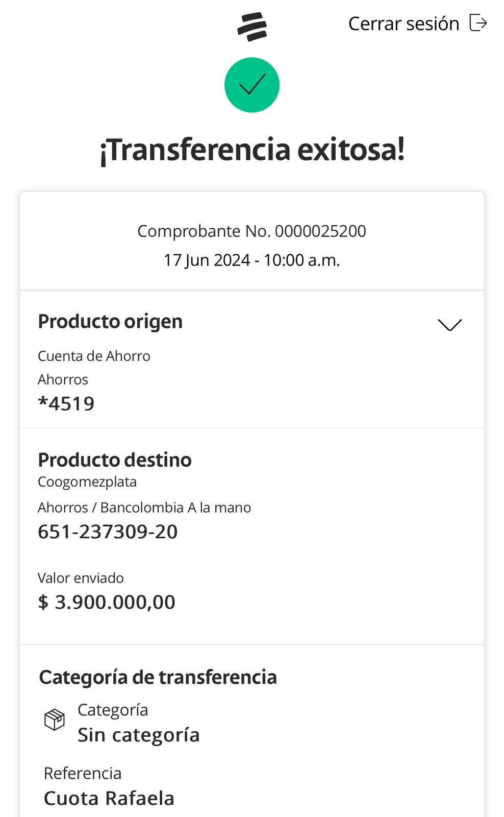Click Ahorros / Bancolombia A la mano text
504x817 pixels.
pyautogui.click(x=144, y=508)
